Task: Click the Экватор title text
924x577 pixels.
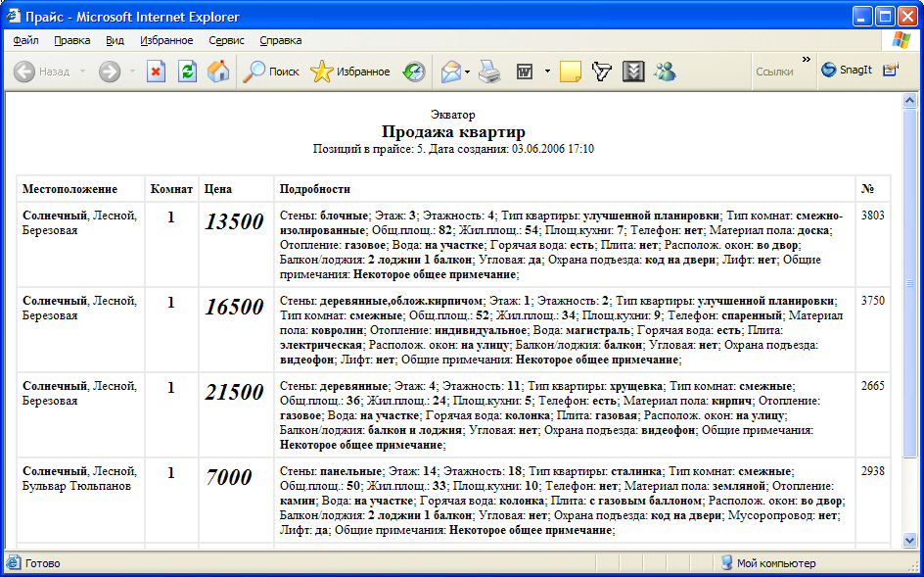Action: (x=452, y=115)
